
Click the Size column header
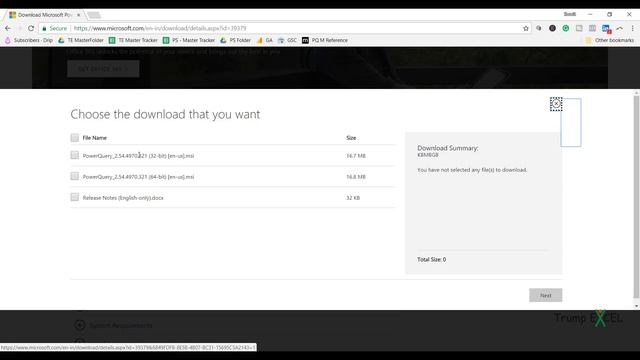351,138
